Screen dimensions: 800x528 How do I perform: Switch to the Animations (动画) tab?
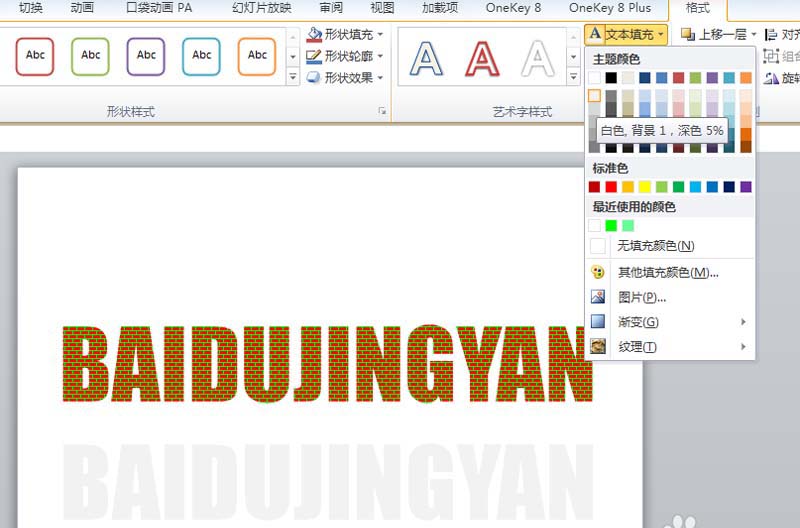point(82,8)
